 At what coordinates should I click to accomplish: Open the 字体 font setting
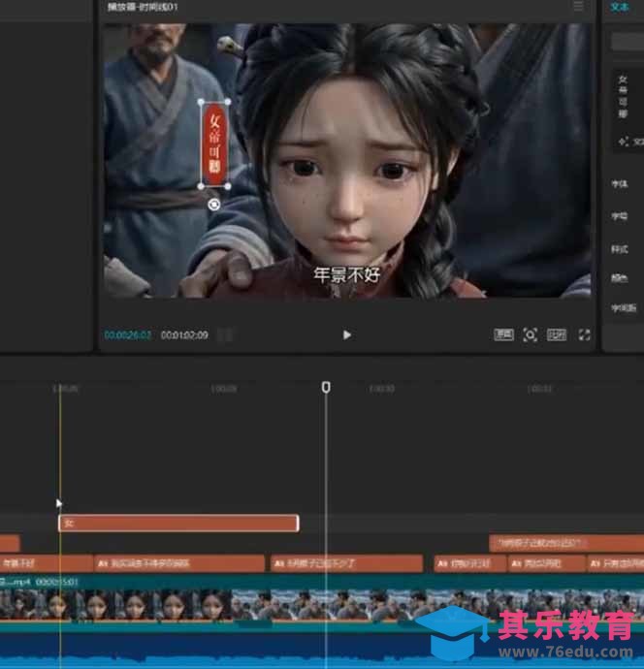[619, 184]
